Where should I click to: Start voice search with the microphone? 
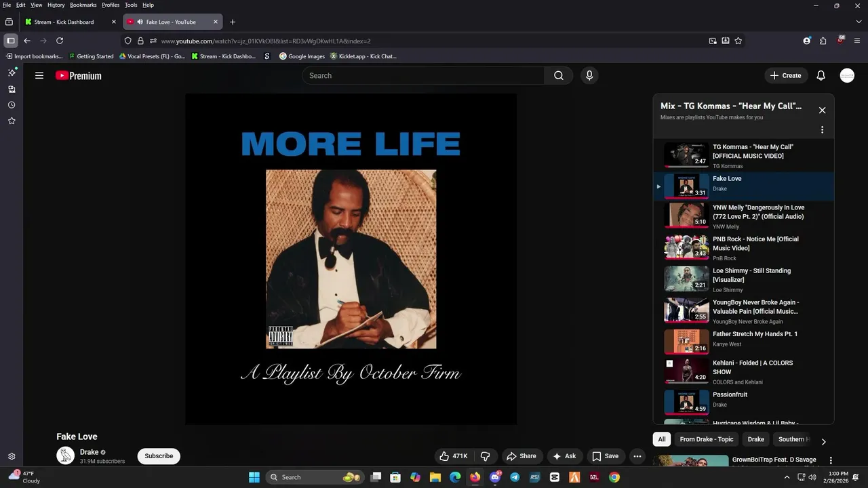[589, 76]
